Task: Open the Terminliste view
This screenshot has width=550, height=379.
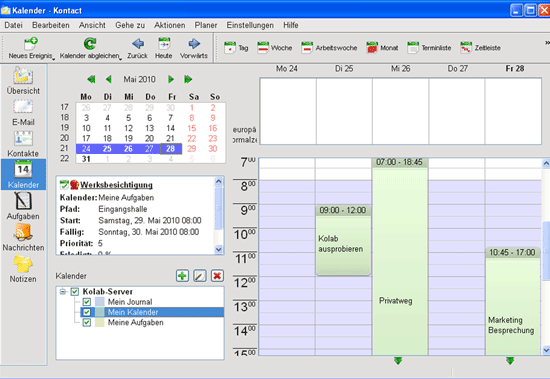Action: coord(429,48)
